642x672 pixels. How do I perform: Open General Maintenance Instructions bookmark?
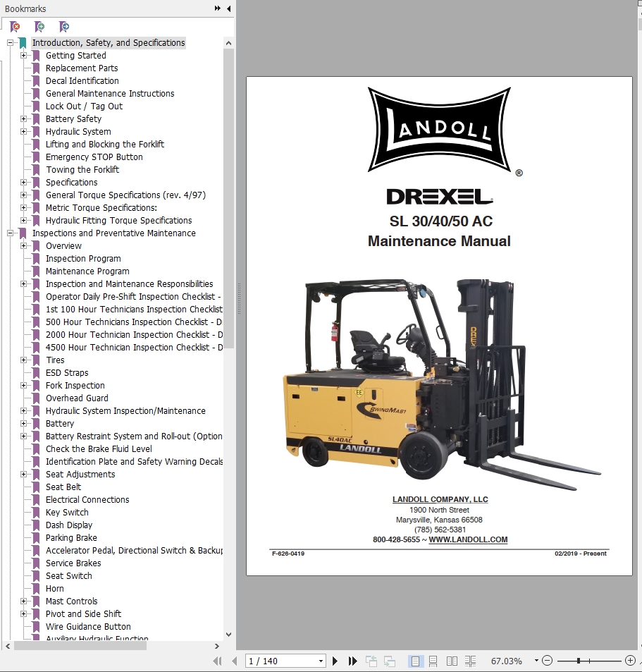pos(110,93)
